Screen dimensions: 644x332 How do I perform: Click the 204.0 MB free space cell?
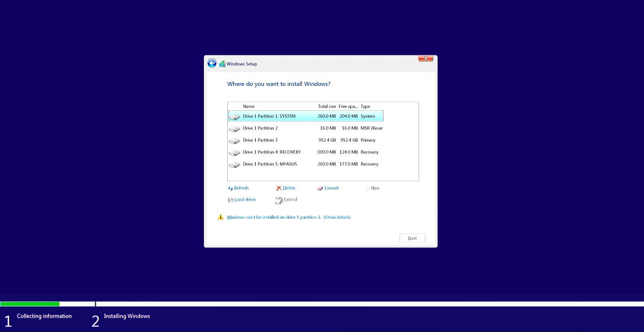coord(349,116)
